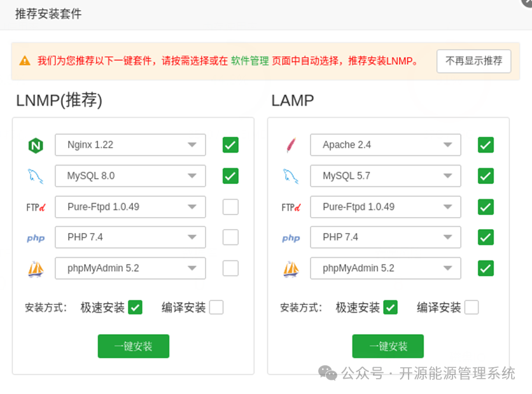Toggle 极速安装 checkbox in LAMP
Screen dimensions: 532x394
[390, 307]
